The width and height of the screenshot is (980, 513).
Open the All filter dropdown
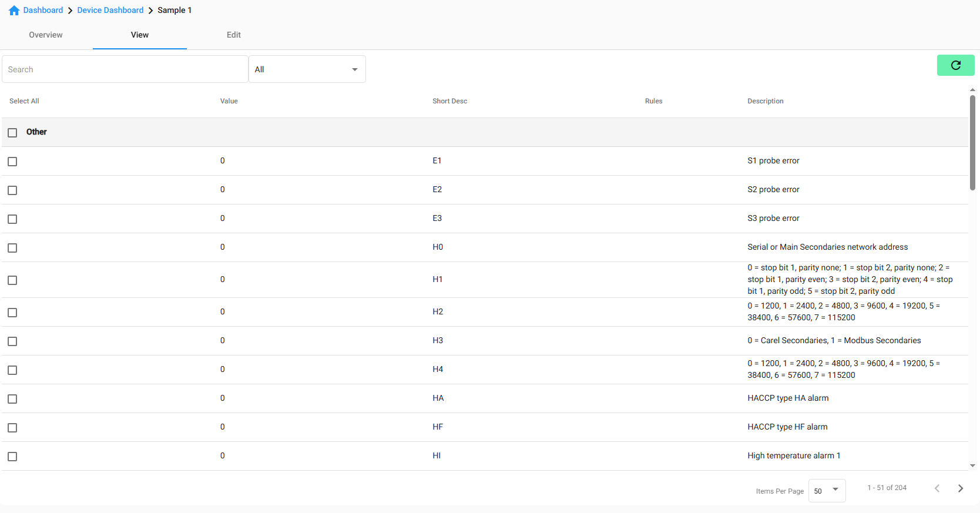click(x=307, y=69)
